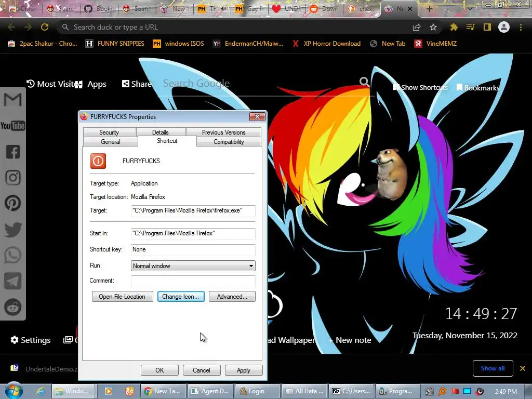Add a New note
Viewport: 532px width, 399px height.
pos(350,340)
